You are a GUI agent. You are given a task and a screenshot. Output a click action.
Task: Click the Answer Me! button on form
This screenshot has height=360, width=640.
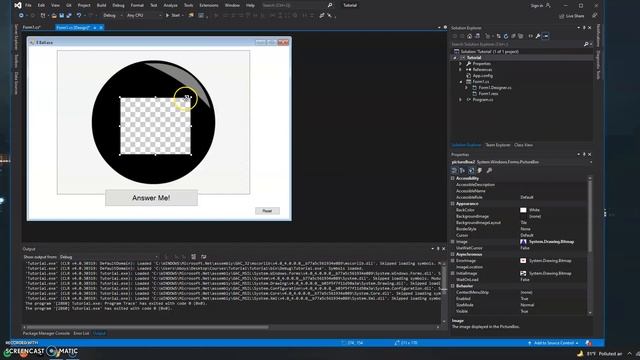(151, 198)
